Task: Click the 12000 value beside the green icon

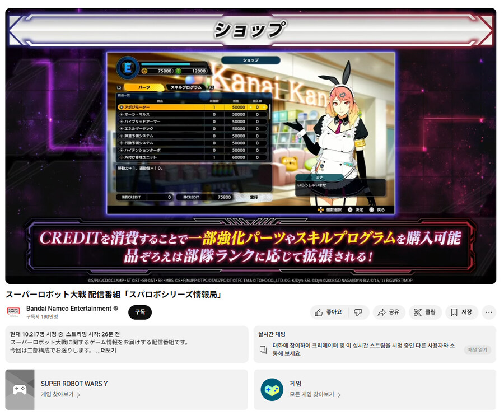Action: pyautogui.click(x=199, y=71)
